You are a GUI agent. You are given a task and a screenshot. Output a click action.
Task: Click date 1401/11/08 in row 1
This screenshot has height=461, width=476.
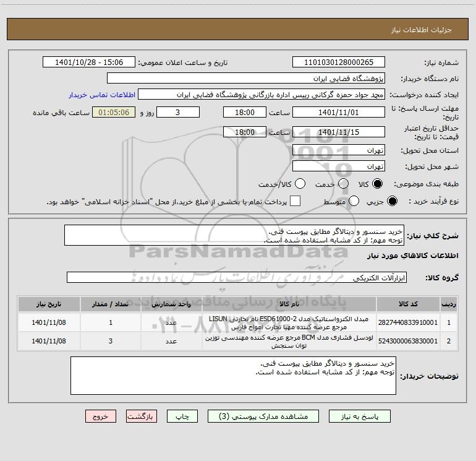tap(49, 322)
